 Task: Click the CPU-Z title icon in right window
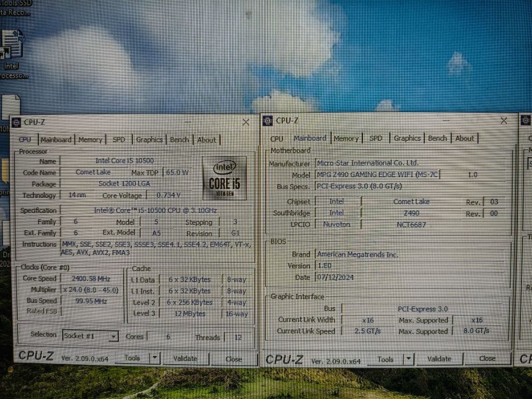pyautogui.click(x=267, y=120)
